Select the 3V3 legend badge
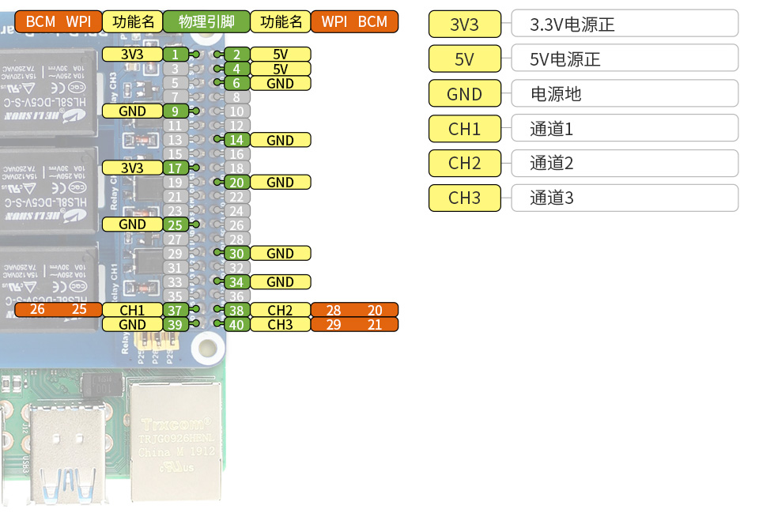Image resolution: width=759 pixels, height=532 pixels. [464, 24]
